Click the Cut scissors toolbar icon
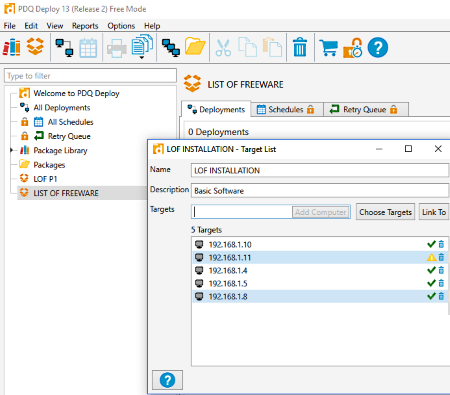 click(x=223, y=48)
